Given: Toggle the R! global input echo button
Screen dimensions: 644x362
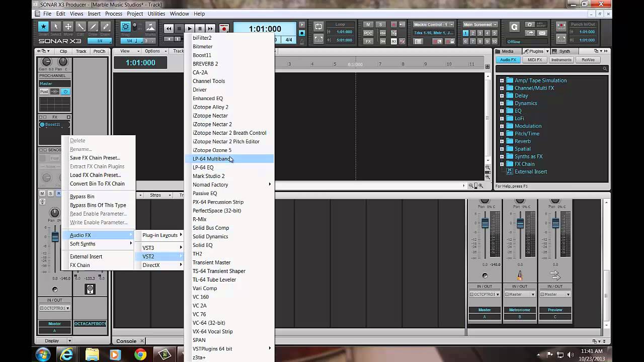Looking at the screenshot, I should click(x=394, y=42).
